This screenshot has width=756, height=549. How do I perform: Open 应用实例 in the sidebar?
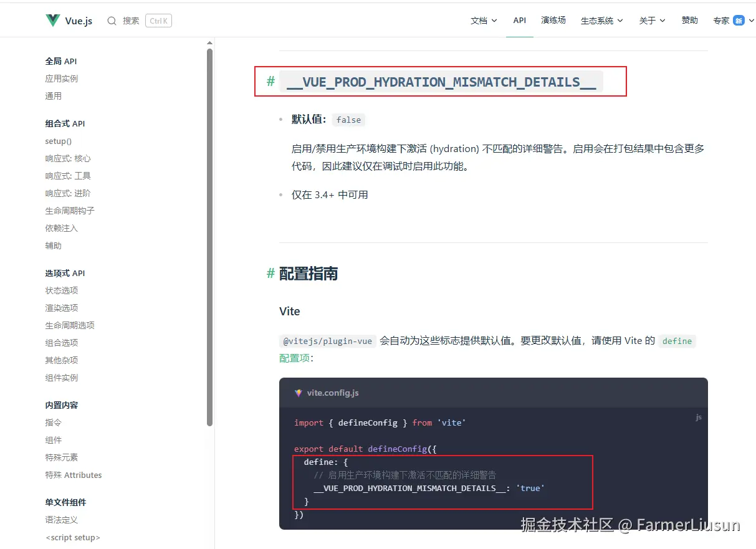(61, 79)
